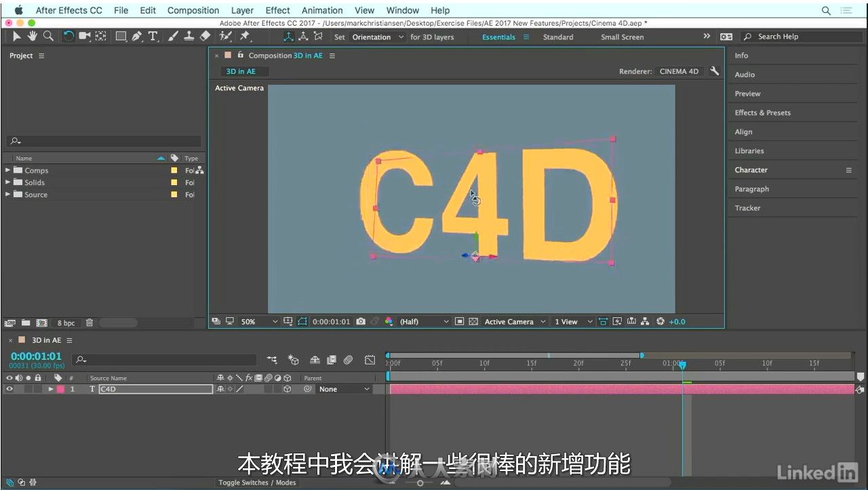This screenshot has height=490, width=868.
Task: Expand the Comps folder
Action: 7,170
